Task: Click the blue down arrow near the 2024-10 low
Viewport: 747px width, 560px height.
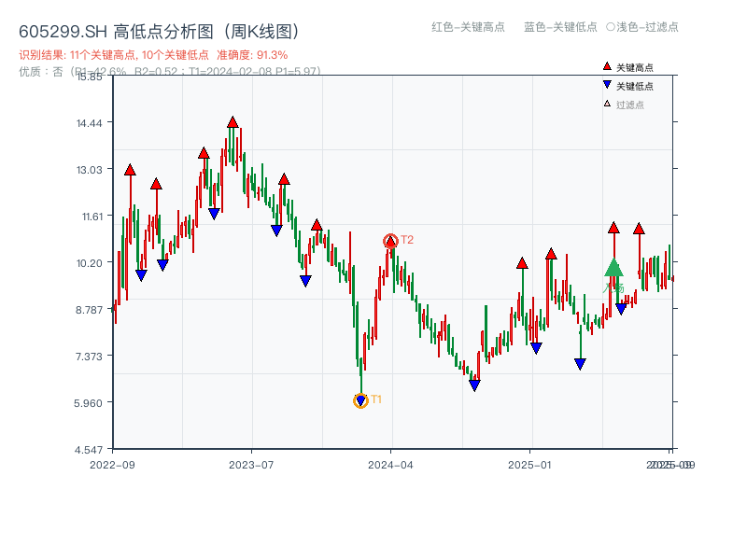Action: (475, 384)
